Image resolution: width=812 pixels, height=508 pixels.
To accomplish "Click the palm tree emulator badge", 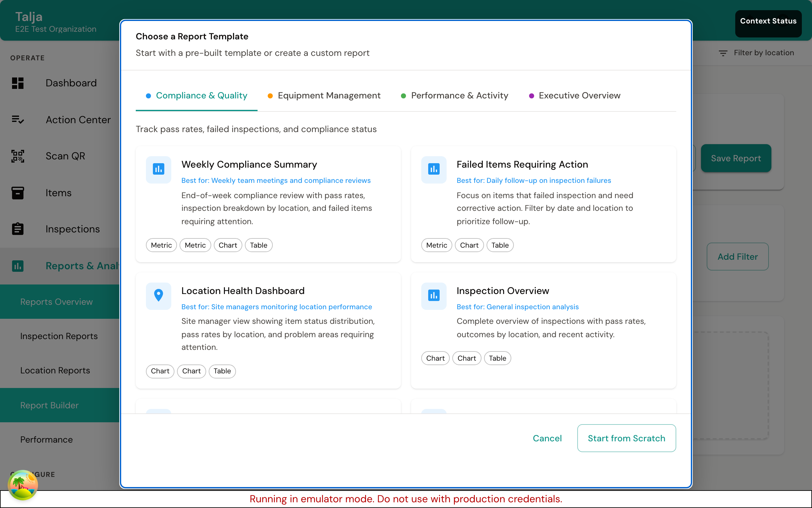I will [23, 485].
